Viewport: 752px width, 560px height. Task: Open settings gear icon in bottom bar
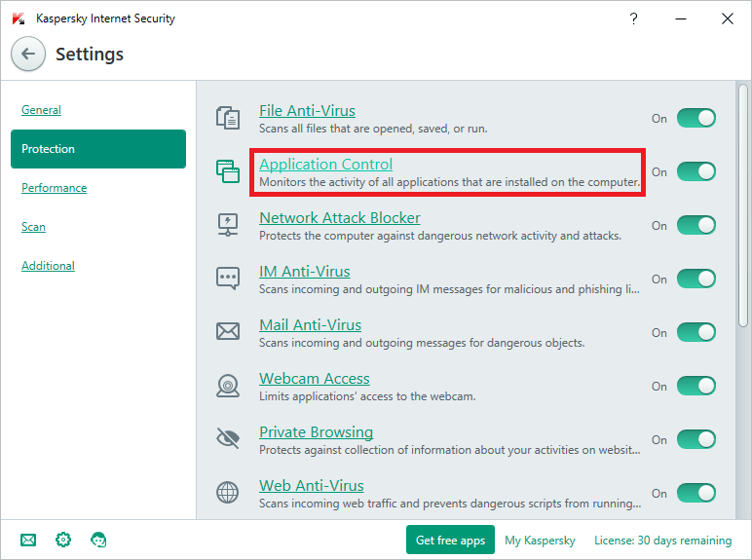[63, 540]
